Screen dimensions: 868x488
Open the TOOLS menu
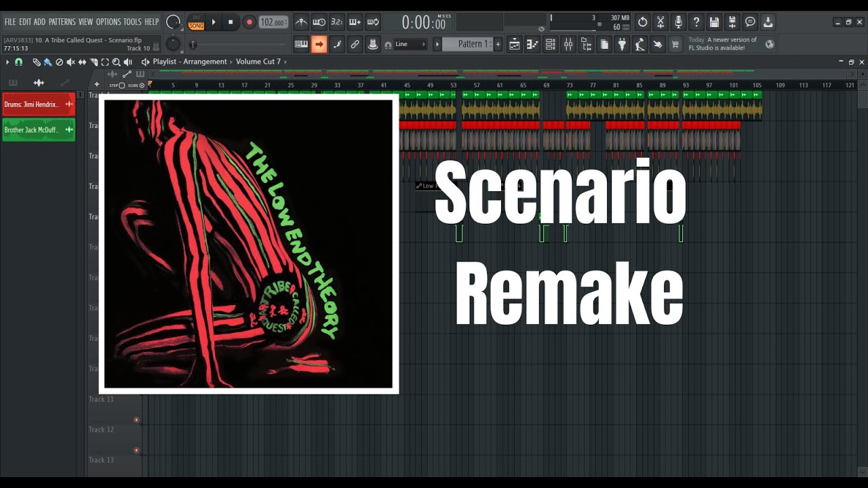pyautogui.click(x=132, y=22)
